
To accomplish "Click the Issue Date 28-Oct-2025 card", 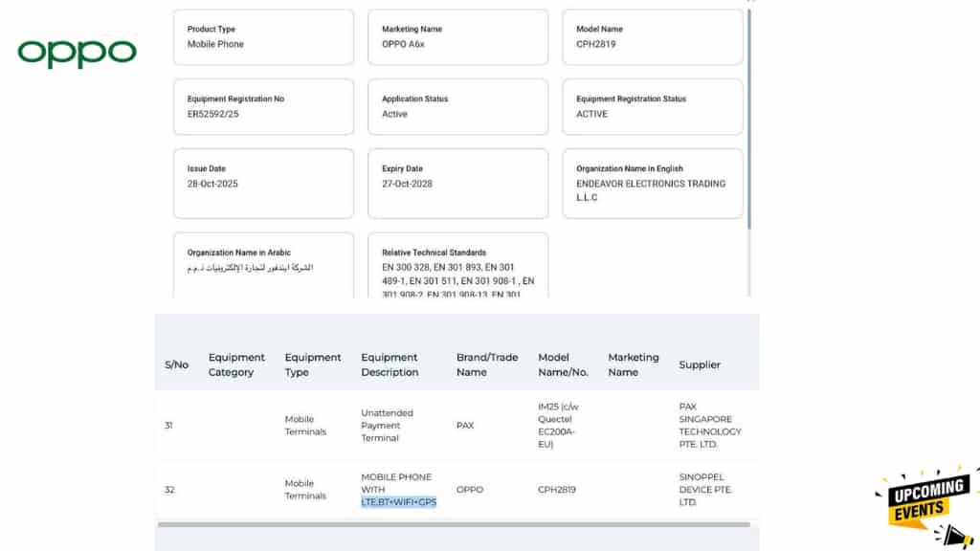I will (x=263, y=183).
